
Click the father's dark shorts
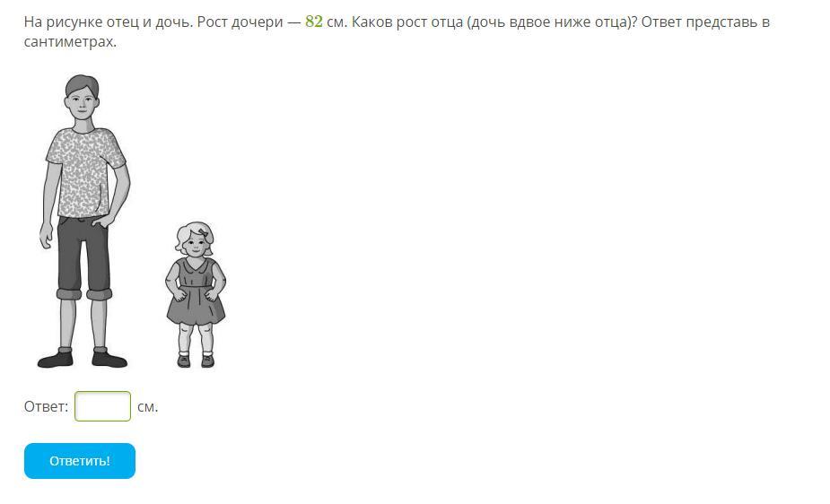point(84,257)
